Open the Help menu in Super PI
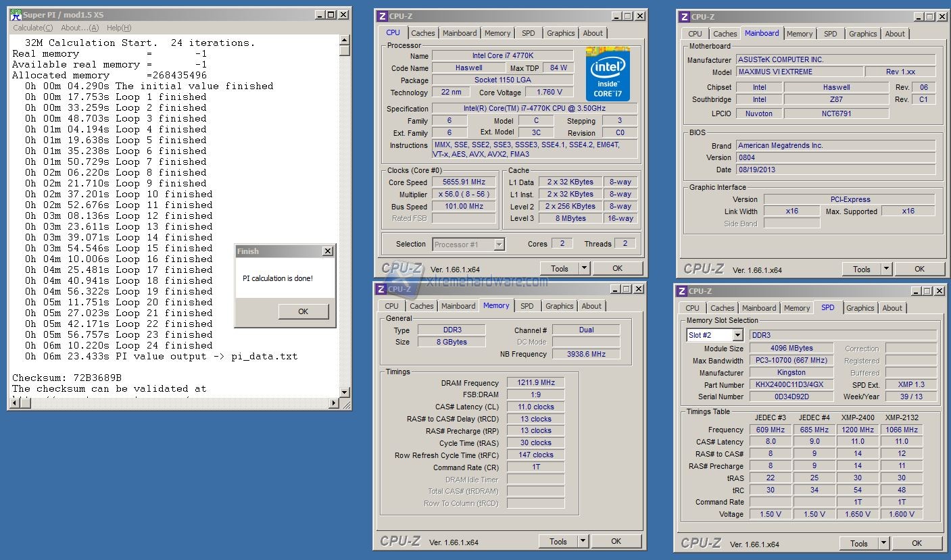951x560 pixels. tap(118, 28)
